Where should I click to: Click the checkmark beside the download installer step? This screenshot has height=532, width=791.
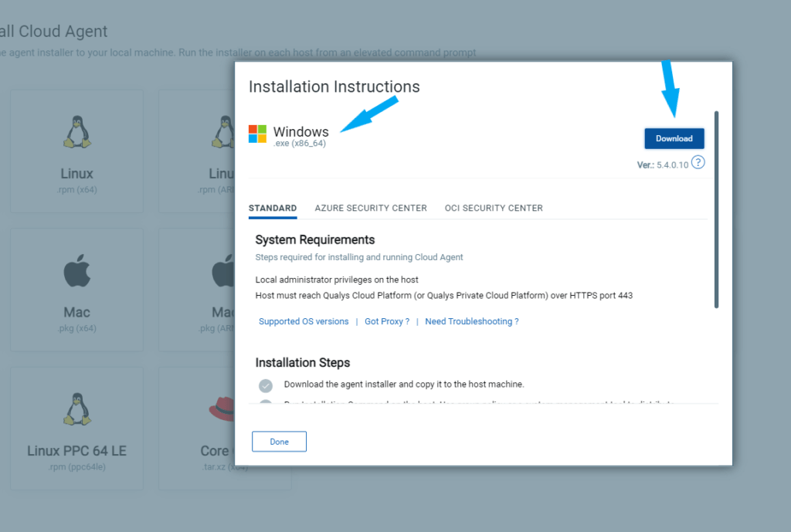point(266,386)
